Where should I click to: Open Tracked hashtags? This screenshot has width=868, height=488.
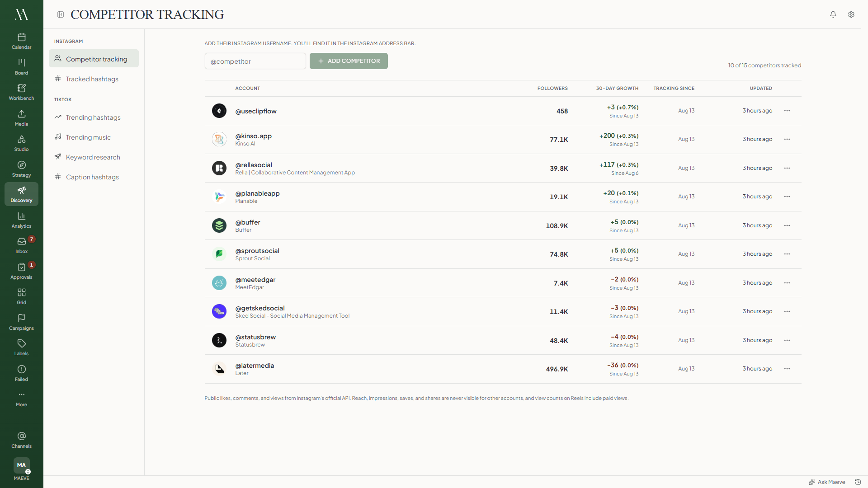pos(94,79)
